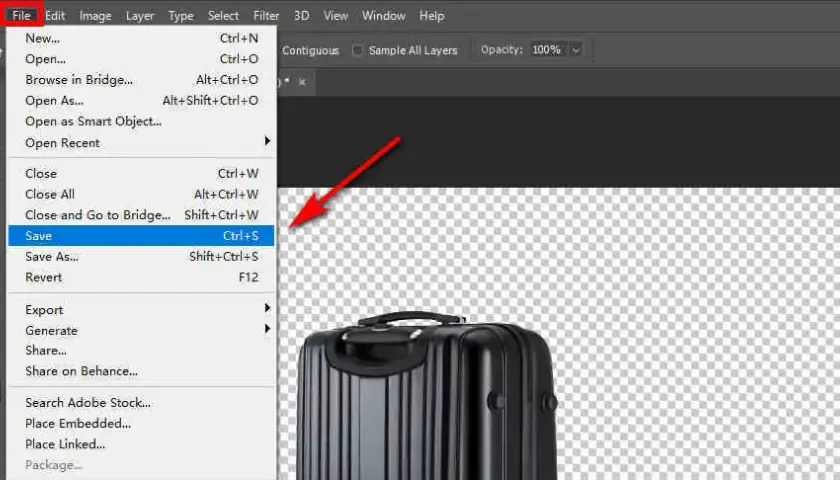Select Share on Behance... entry
This screenshot has height=480, width=840.
coord(141,371)
